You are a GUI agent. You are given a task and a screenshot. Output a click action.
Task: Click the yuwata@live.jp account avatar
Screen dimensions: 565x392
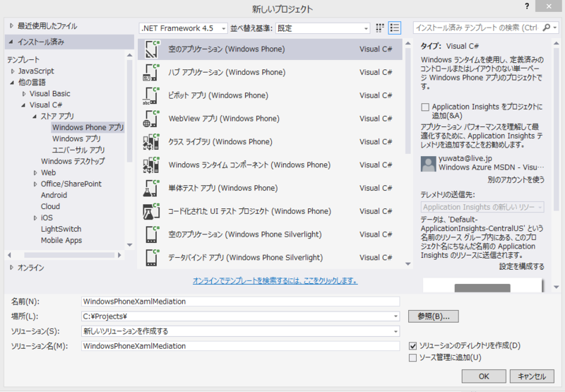[x=429, y=164]
